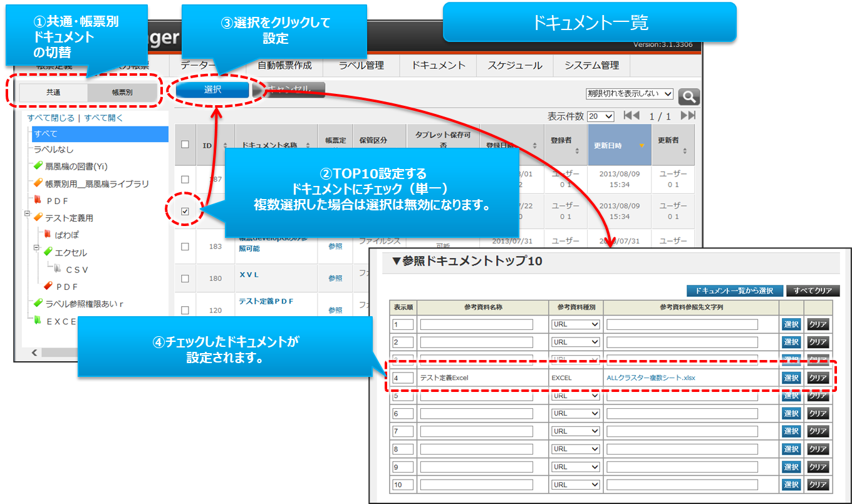Select the ラベル参照権限あいr label item
Image resolution: width=852 pixels, height=504 pixels.
coord(84,304)
